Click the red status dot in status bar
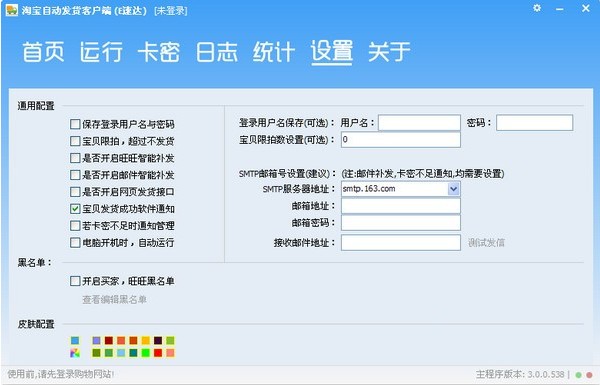 [x=589, y=375]
